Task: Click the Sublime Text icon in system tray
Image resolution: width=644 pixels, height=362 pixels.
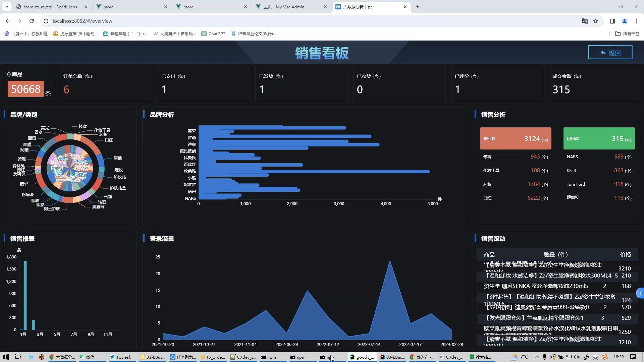Action: pyautogui.click(x=605, y=357)
